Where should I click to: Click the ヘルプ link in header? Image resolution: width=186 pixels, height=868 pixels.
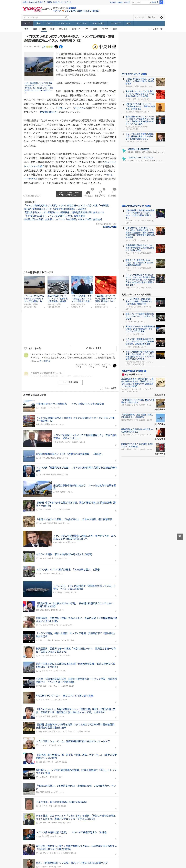click(x=127, y=2)
